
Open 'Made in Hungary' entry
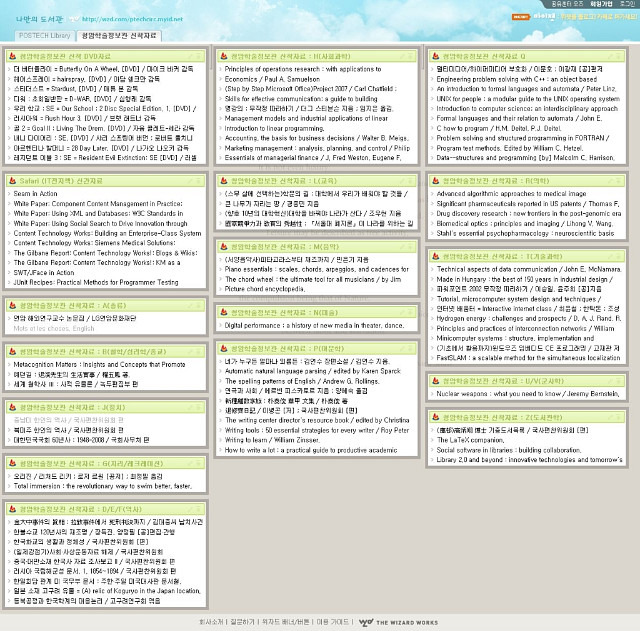524,279
